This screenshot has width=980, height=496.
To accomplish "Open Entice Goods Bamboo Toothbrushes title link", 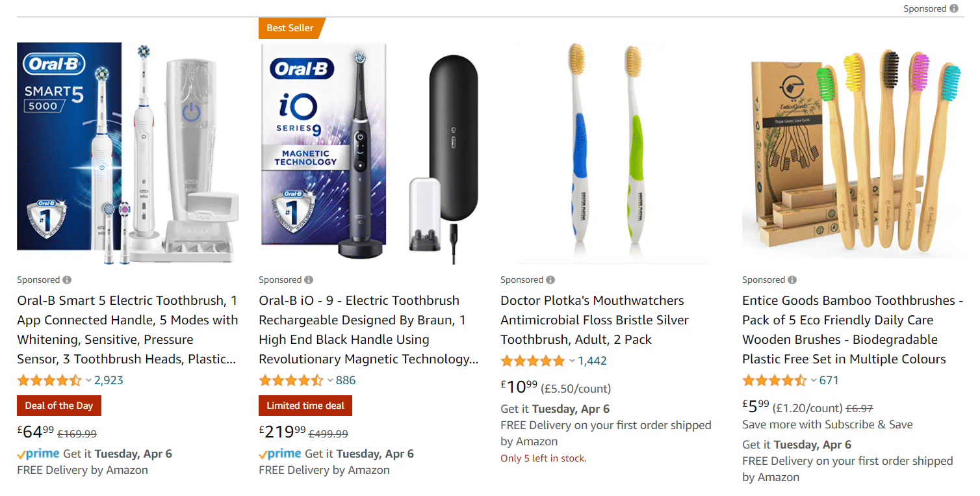I will tap(853, 330).
